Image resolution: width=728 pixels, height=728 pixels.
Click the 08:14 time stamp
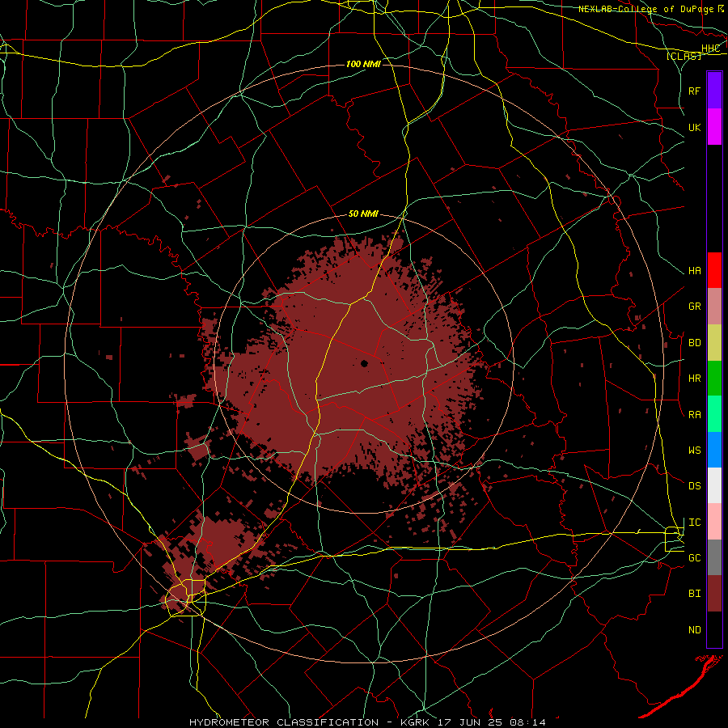pyautogui.click(x=527, y=722)
